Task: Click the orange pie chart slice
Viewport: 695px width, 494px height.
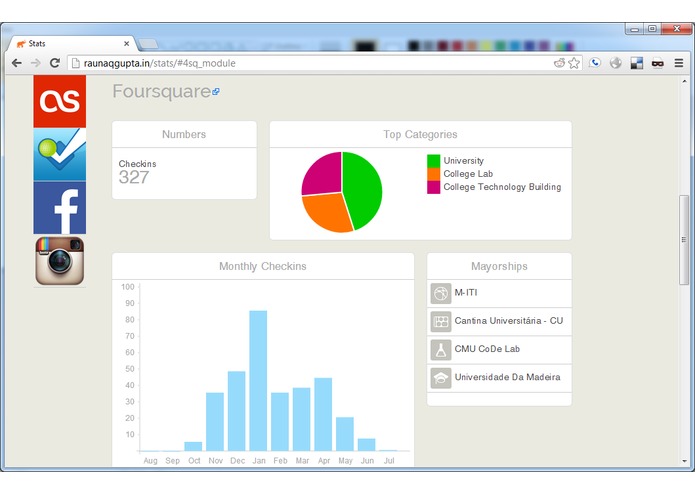Action: tap(330, 212)
